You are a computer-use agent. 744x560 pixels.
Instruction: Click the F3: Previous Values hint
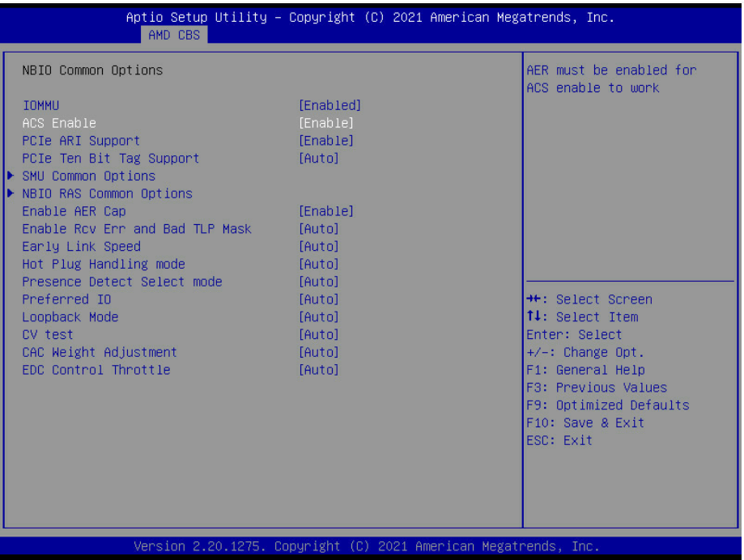pyautogui.click(x=597, y=388)
